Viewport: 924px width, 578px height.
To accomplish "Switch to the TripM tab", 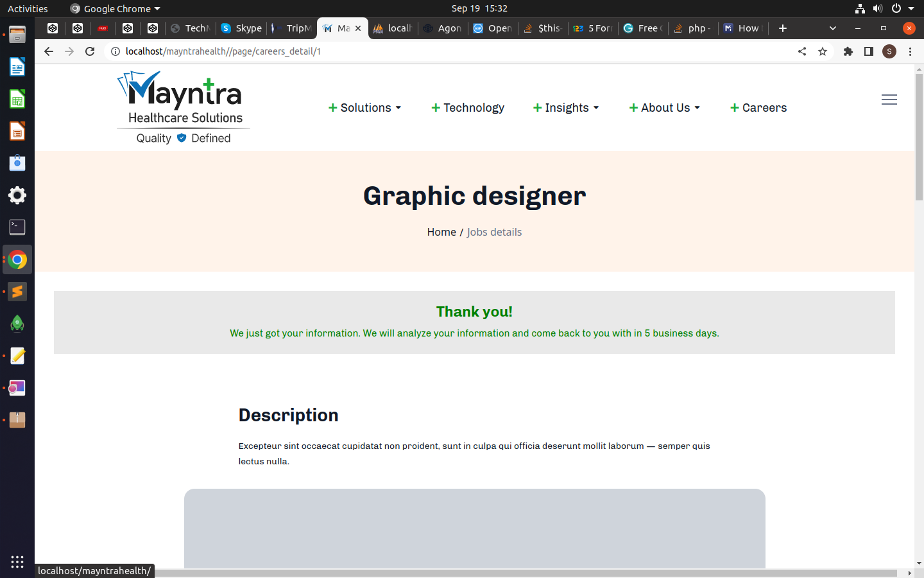I will (292, 28).
